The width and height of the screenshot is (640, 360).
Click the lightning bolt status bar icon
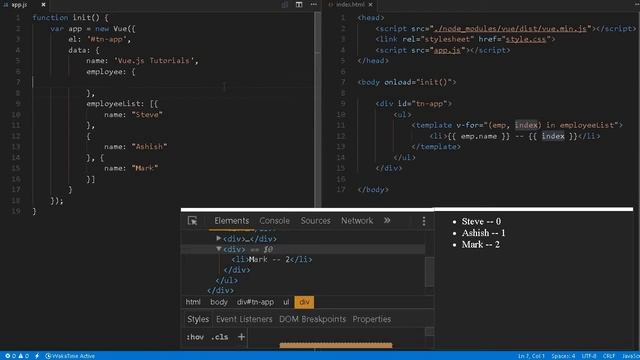37,356
